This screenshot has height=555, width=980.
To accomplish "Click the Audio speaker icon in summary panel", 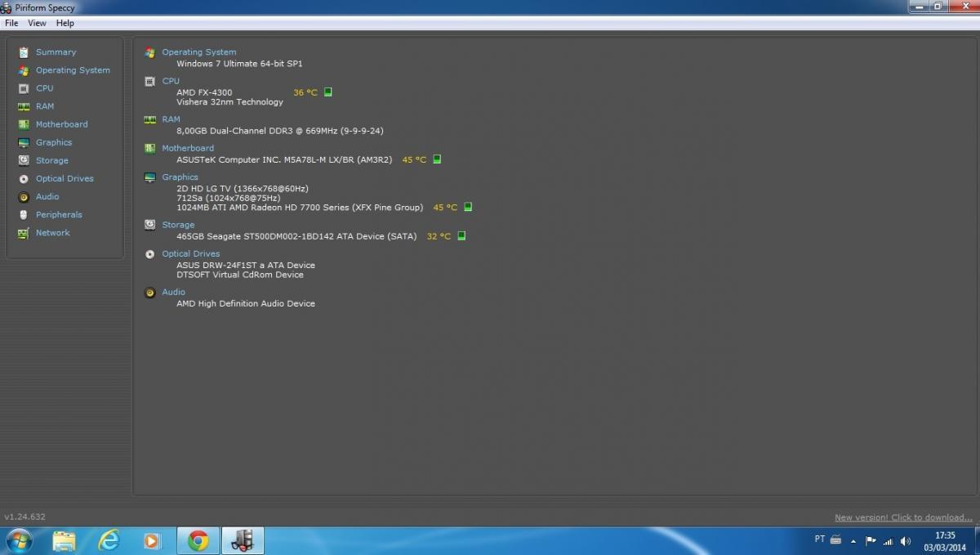I will (x=149, y=292).
